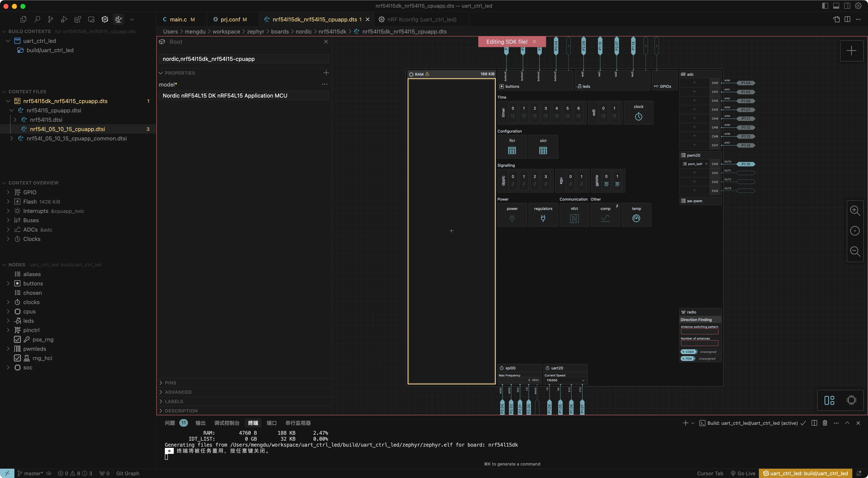Remove pwm_led1 from pwm20 channel
Viewport: 868px width, 478px height.
tap(706, 164)
